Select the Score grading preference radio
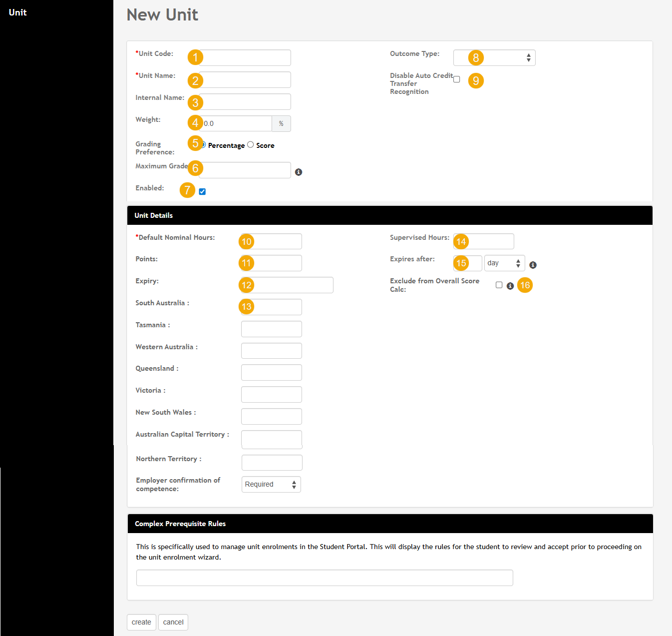The width and height of the screenshot is (672, 636). pos(251,144)
